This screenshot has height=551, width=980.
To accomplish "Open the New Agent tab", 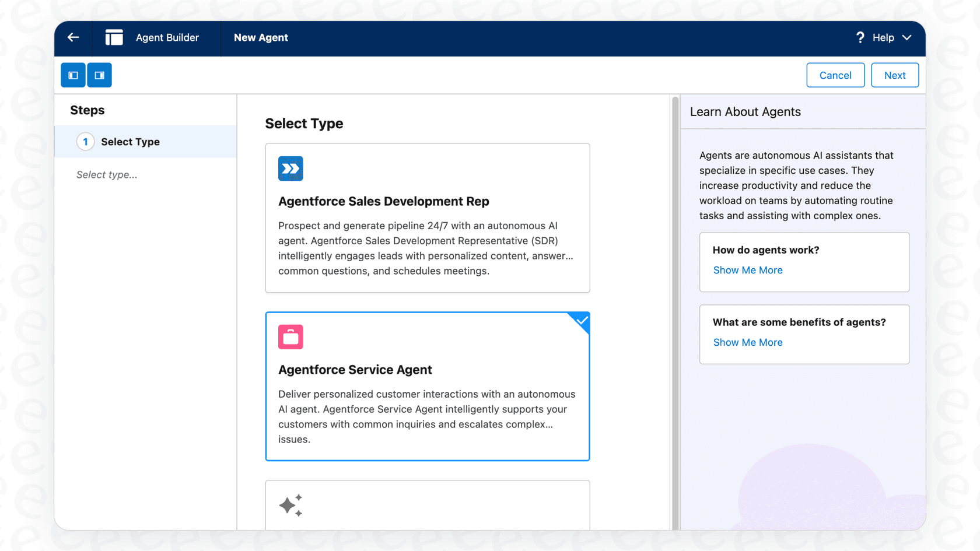I will click(x=261, y=37).
